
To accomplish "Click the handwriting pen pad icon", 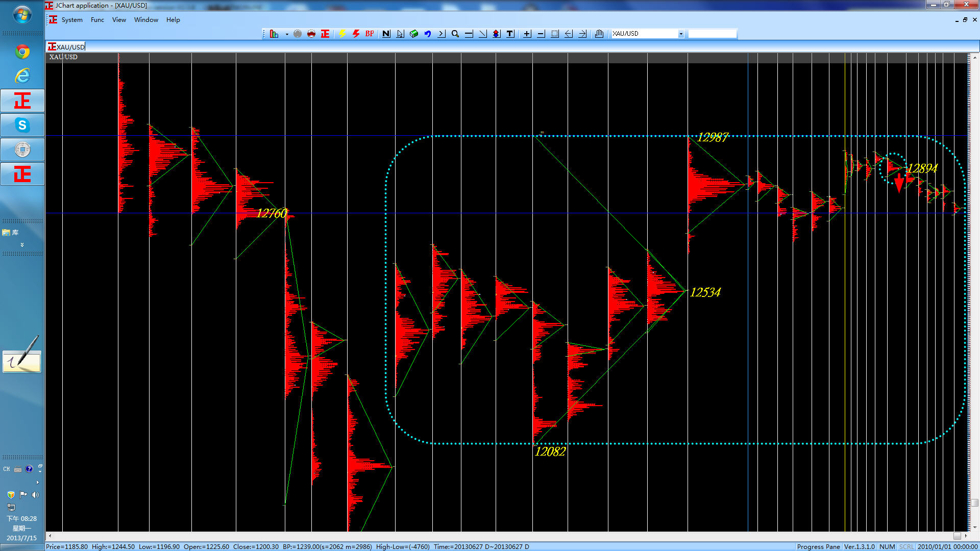I will click(22, 355).
